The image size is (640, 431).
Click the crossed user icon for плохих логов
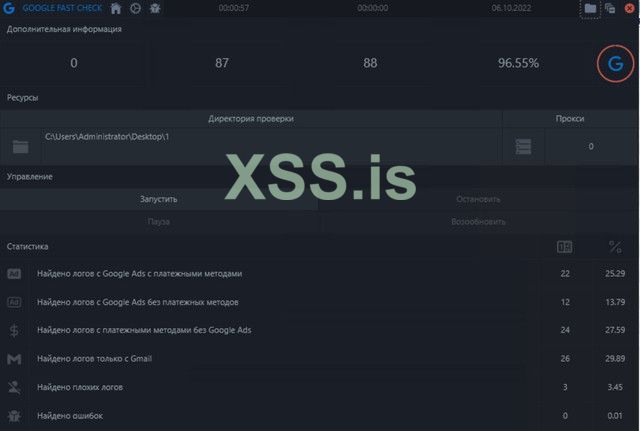click(14, 387)
